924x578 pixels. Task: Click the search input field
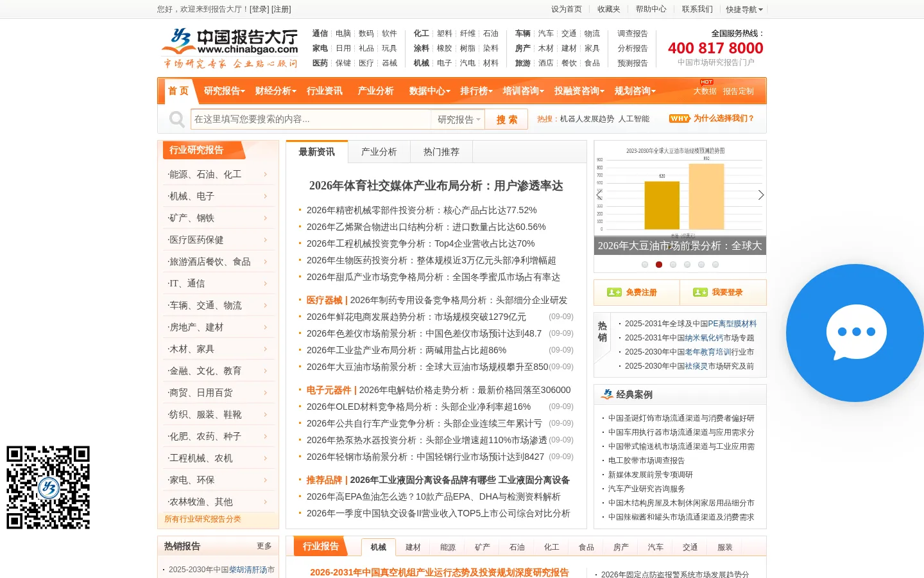click(x=311, y=119)
